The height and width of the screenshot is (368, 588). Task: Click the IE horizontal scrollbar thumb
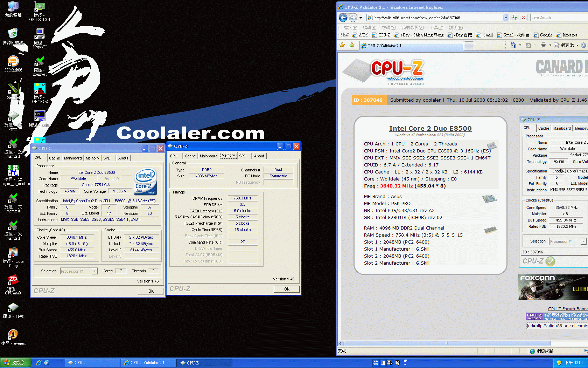(x=447, y=343)
